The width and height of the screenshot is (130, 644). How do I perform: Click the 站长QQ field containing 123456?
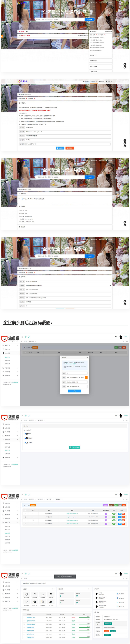coord(68,140)
